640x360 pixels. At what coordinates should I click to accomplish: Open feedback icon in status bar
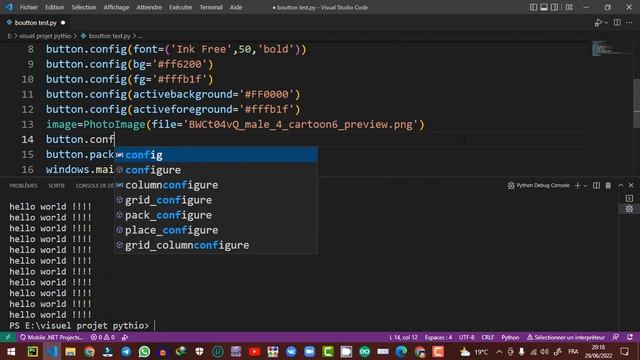(x=616, y=337)
